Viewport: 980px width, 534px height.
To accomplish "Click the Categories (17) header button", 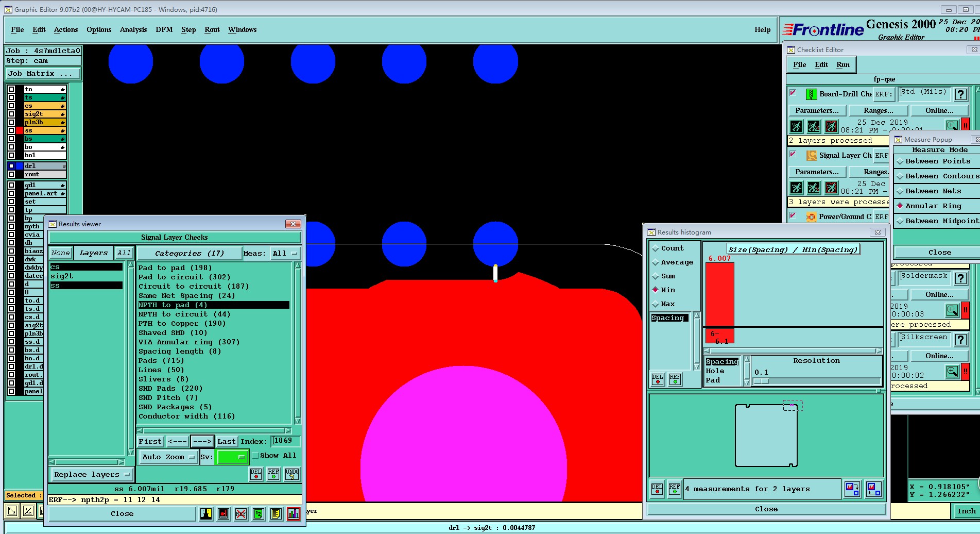I will click(190, 254).
